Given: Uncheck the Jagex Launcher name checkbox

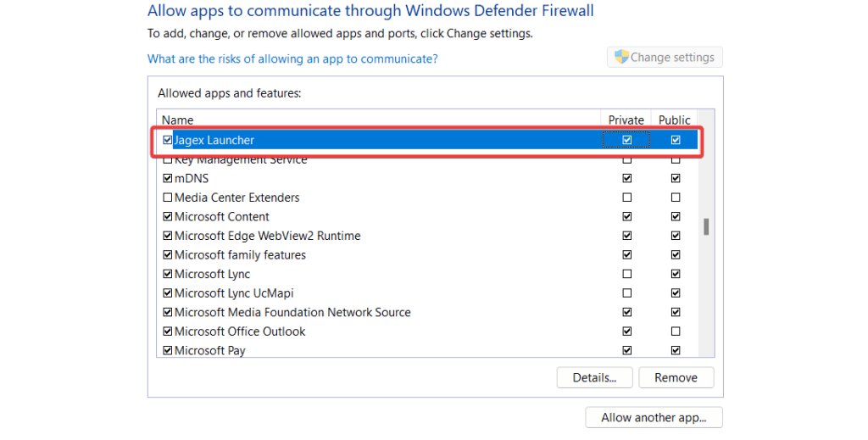Looking at the screenshot, I should pyautogui.click(x=167, y=140).
